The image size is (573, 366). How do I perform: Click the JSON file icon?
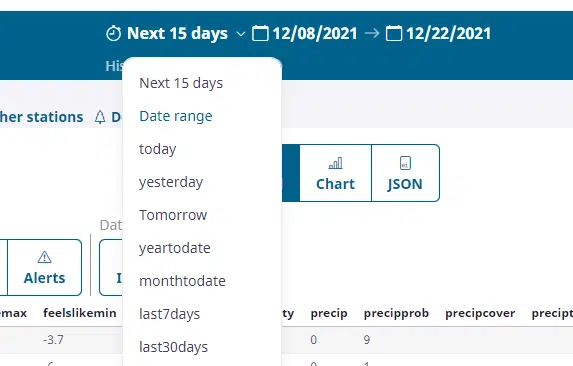click(x=405, y=163)
